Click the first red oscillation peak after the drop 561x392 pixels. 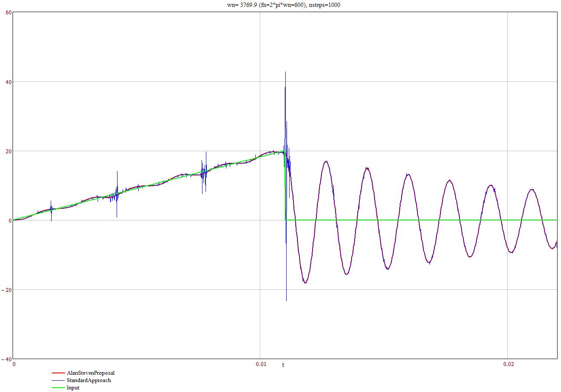pyautogui.click(x=326, y=161)
